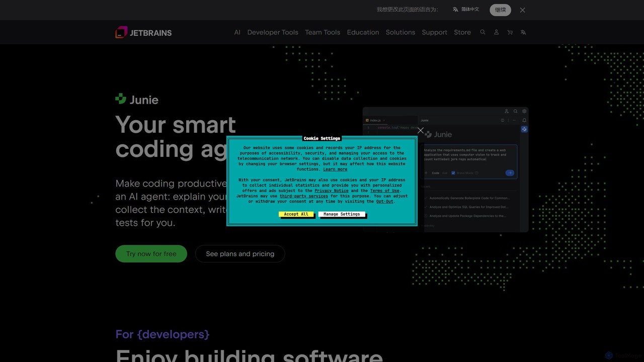Open the Education menu
This screenshot has height=362, width=644.
point(363,32)
